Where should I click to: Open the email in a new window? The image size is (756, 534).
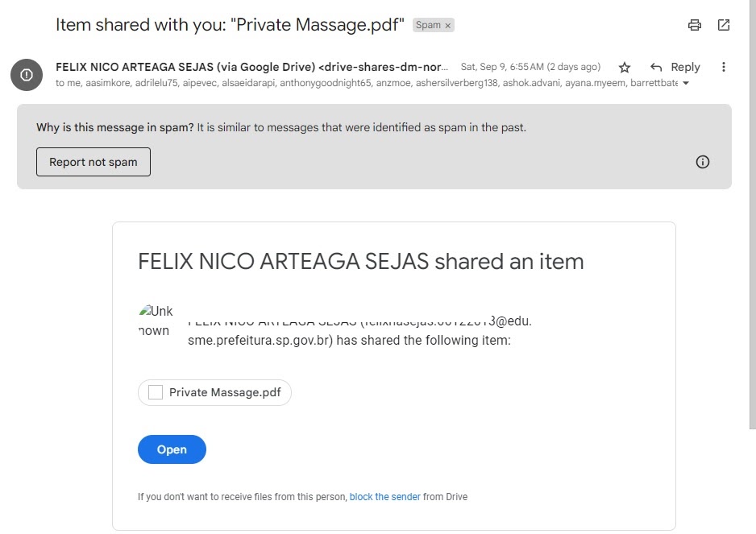[x=724, y=25]
